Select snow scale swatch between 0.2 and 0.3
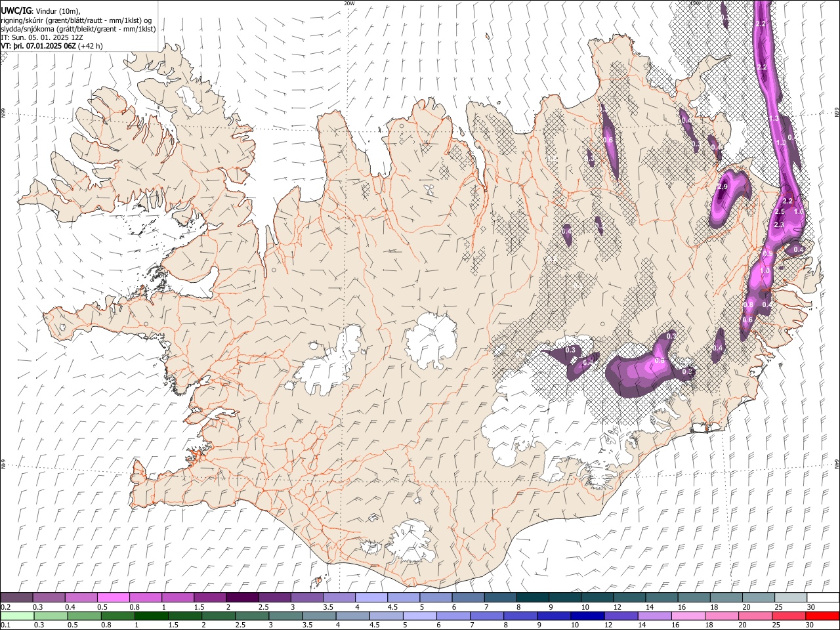 (16, 598)
